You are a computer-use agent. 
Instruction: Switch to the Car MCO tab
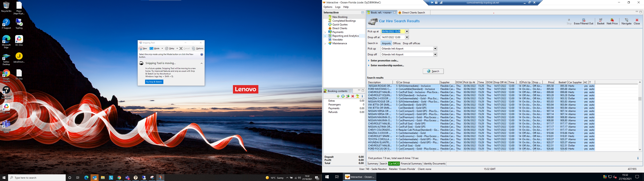(394, 164)
